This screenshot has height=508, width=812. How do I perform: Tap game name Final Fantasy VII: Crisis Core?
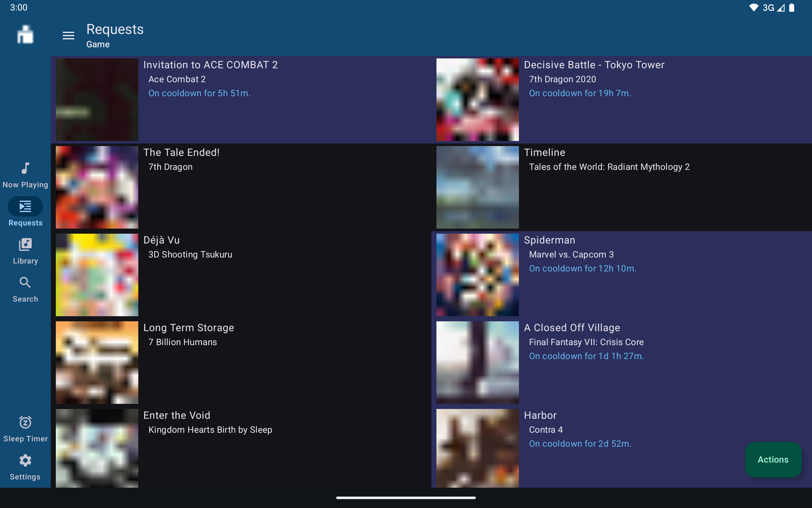click(586, 342)
